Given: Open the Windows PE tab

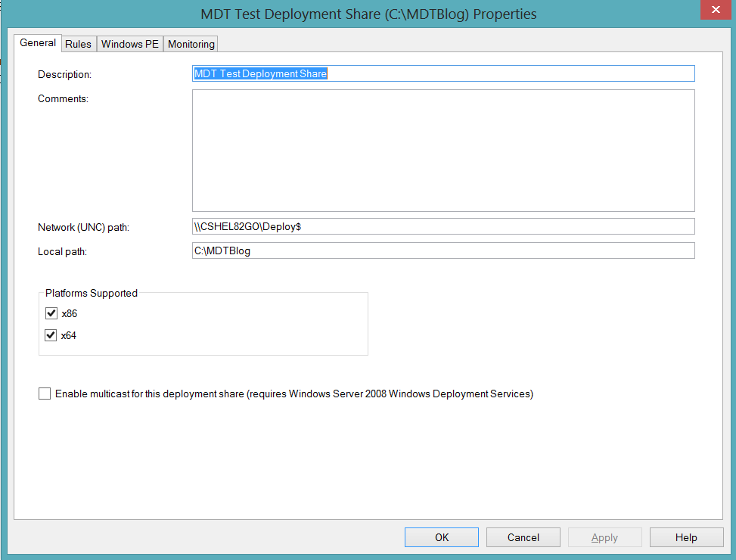Looking at the screenshot, I should point(130,44).
